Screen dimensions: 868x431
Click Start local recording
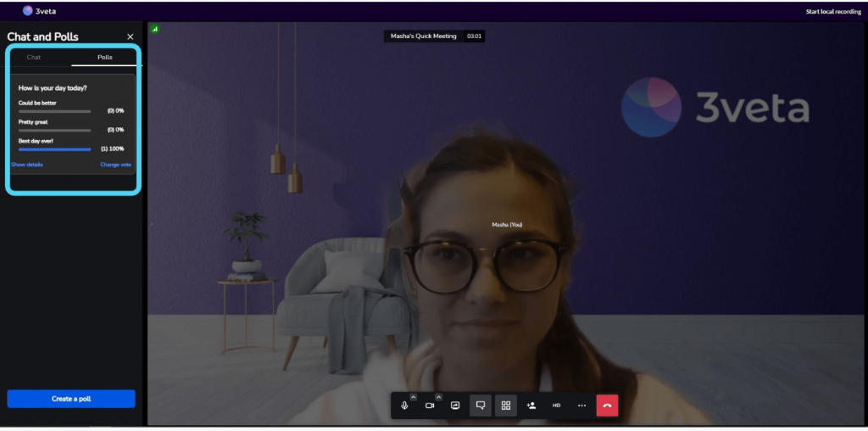[833, 11]
